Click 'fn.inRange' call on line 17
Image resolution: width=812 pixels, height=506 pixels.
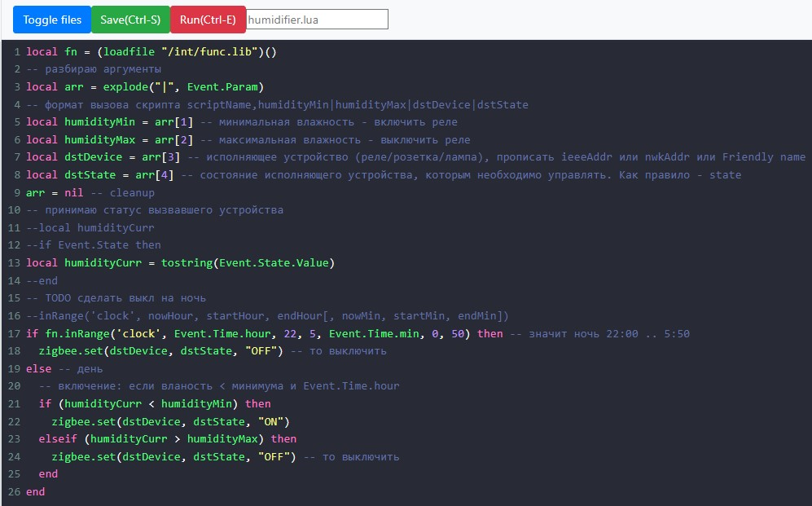(77, 333)
